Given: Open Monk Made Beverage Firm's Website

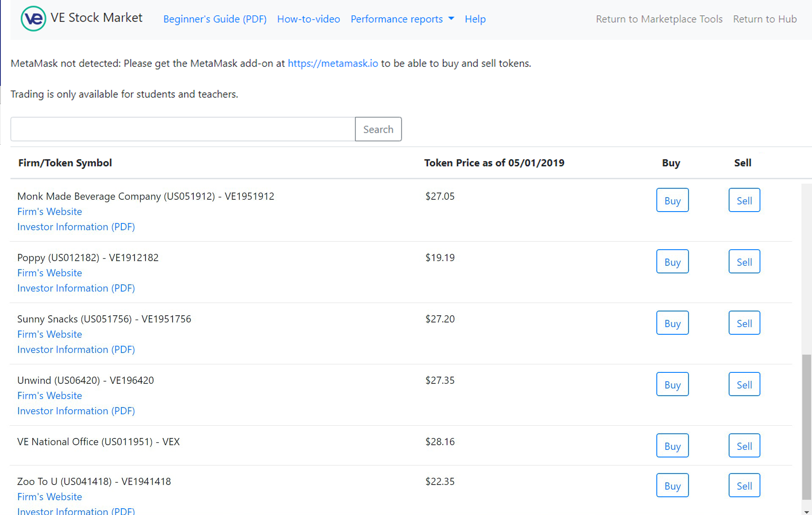Looking at the screenshot, I should click(49, 212).
